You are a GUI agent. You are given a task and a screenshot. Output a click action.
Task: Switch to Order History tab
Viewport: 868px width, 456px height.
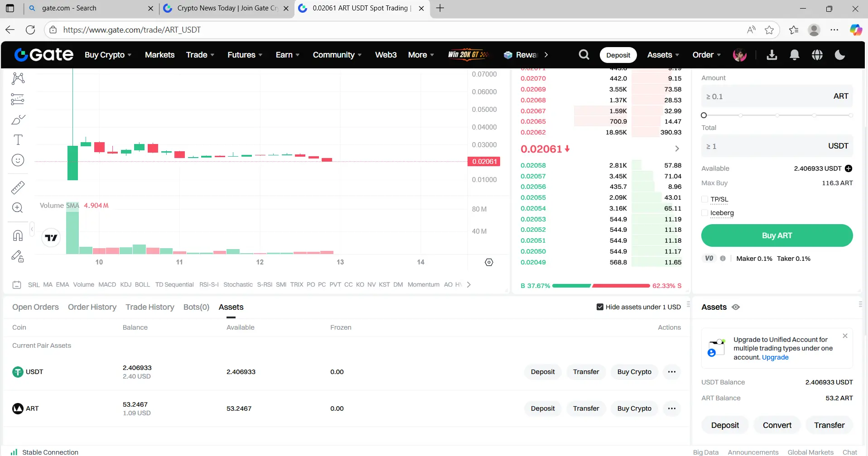92,307
